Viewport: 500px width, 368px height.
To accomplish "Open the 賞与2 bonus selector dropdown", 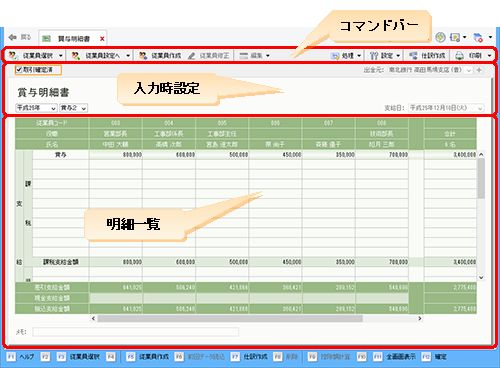I will pyautogui.click(x=74, y=108).
